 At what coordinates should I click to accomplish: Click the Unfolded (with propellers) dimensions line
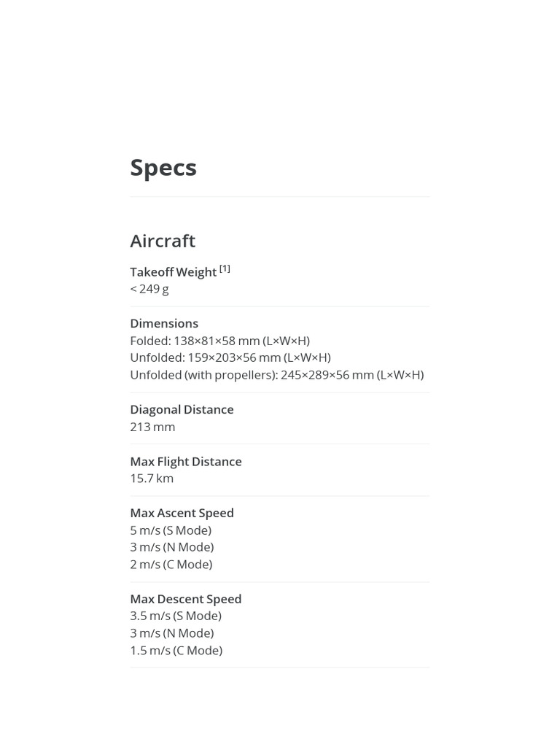pyautogui.click(x=276, y=375)
